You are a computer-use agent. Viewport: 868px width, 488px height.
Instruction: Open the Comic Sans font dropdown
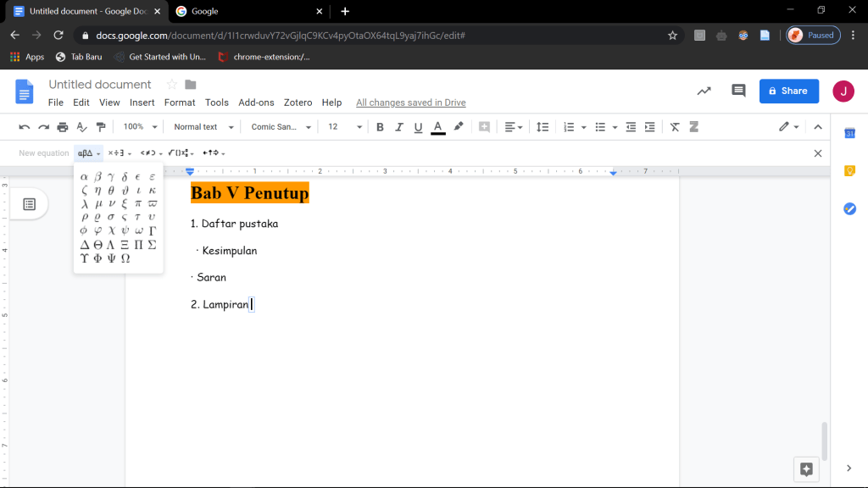pyautogui.click(x=281, y=127)
